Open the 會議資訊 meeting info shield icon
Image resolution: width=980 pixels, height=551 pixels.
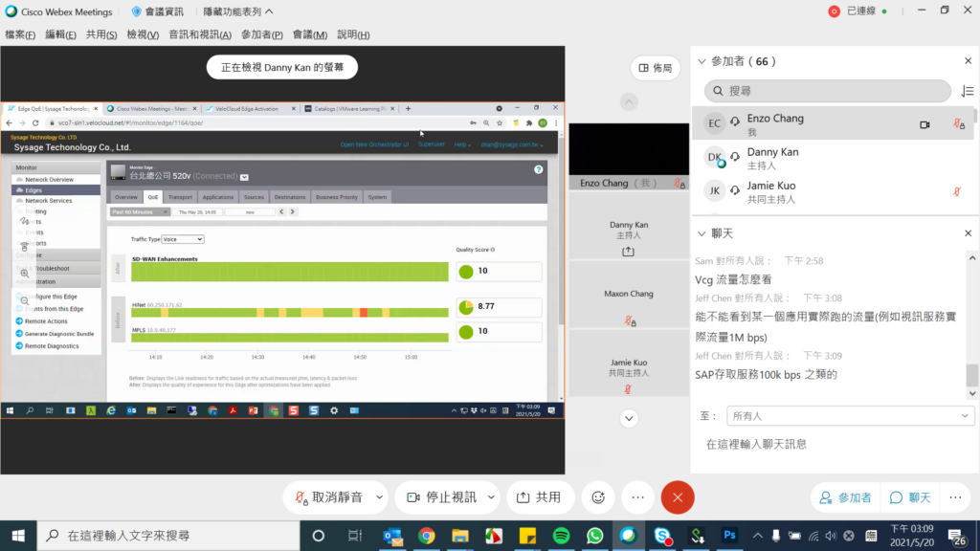pyautogui.click(x=136, y=11)
